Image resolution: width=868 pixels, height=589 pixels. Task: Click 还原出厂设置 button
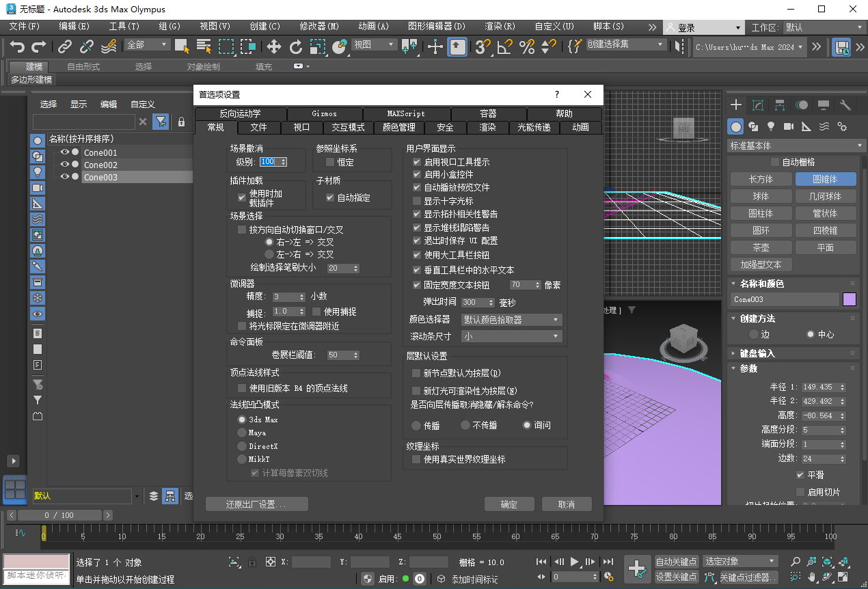tap(257, 504)
